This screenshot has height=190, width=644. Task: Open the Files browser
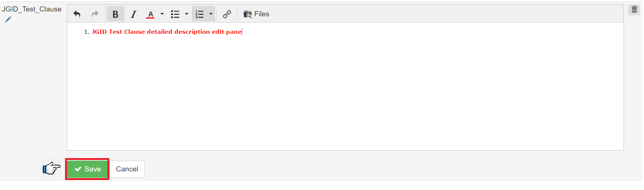click(x=256, y=14)
